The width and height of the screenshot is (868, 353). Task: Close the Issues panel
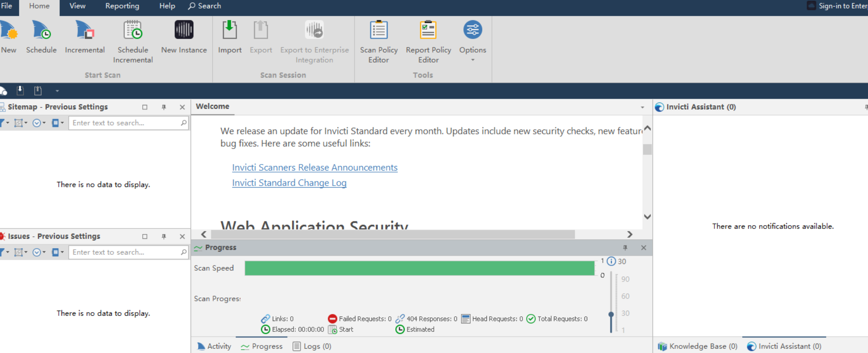pos(182,236)
